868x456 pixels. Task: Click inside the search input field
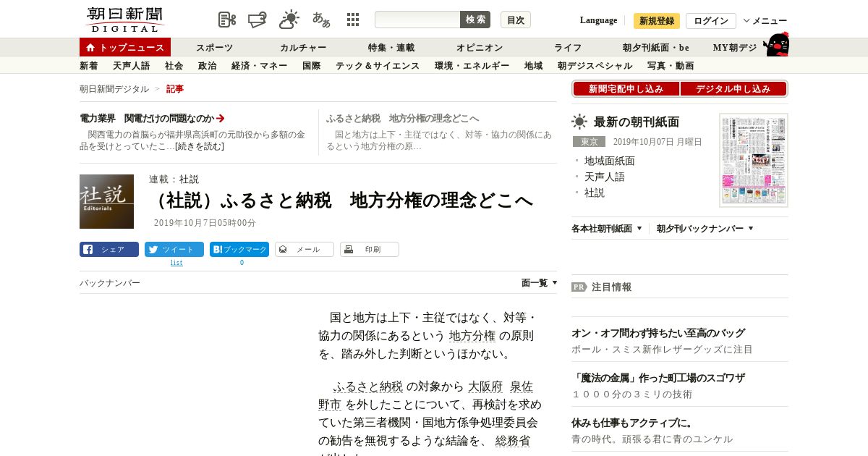pyautogui.click(x=417, y=20)
